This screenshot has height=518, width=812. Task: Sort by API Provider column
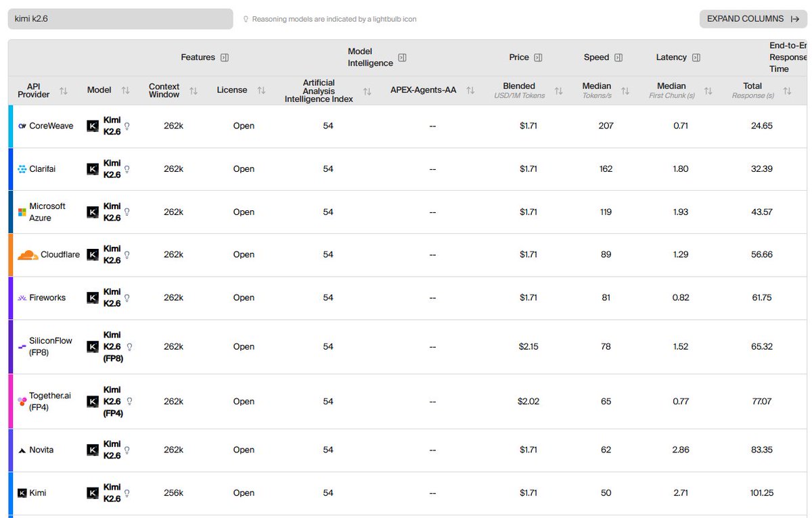[64, 91]
